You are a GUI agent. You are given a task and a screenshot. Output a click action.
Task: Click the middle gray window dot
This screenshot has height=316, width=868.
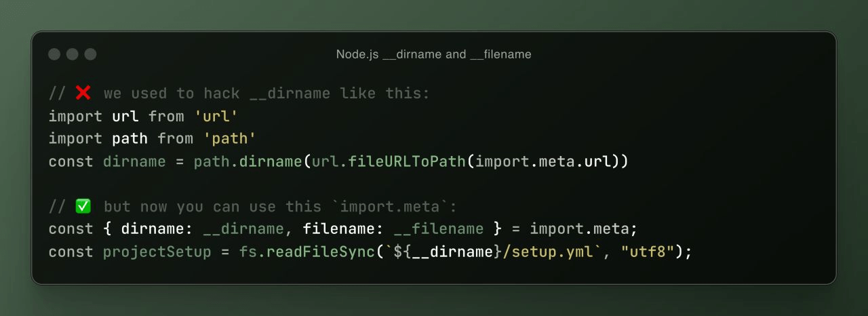click(73, 54)
